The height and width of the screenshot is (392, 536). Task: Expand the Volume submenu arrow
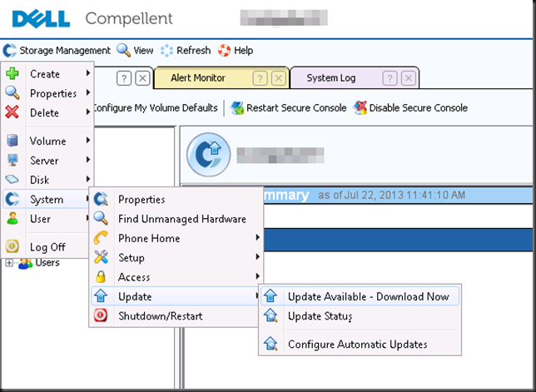pos(88,140)
